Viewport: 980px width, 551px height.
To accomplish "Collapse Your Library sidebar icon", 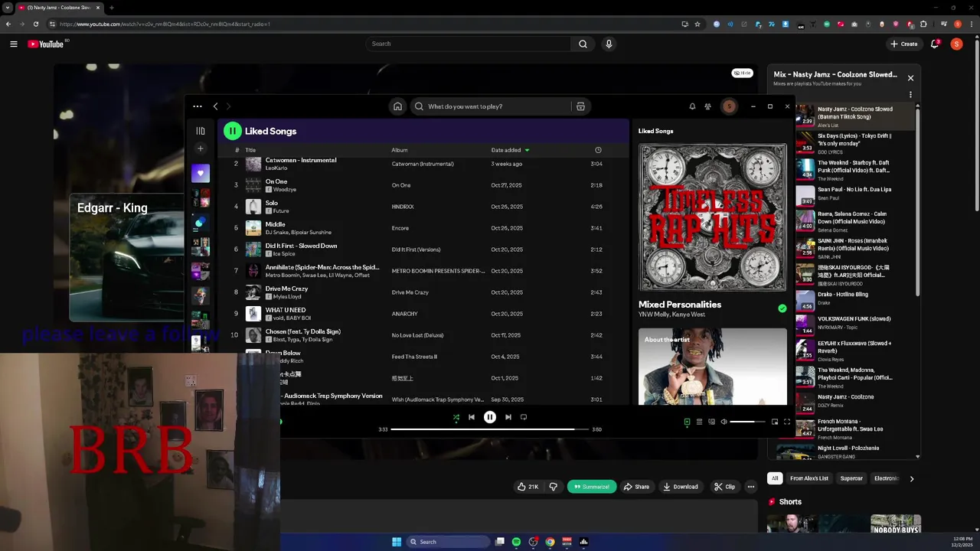I will pos(201,131).
